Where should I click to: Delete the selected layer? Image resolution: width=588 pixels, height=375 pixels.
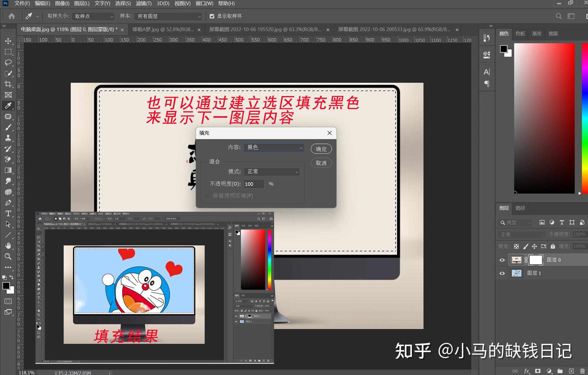click(x=582, y=371)
